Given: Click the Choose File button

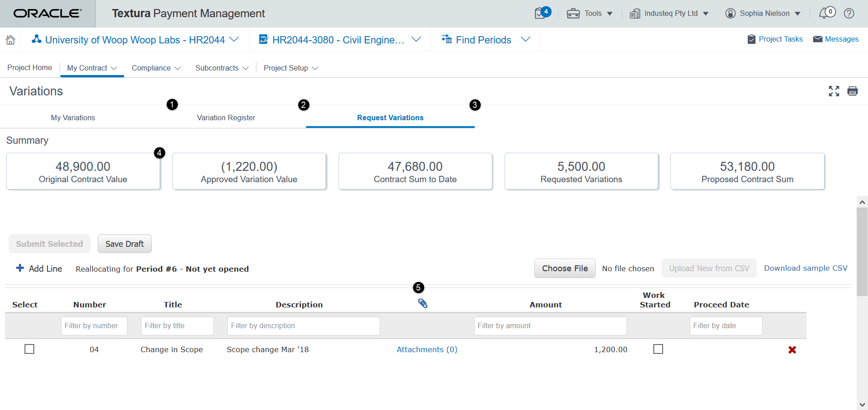Looking at the screenshot, I should coord(565,268).
